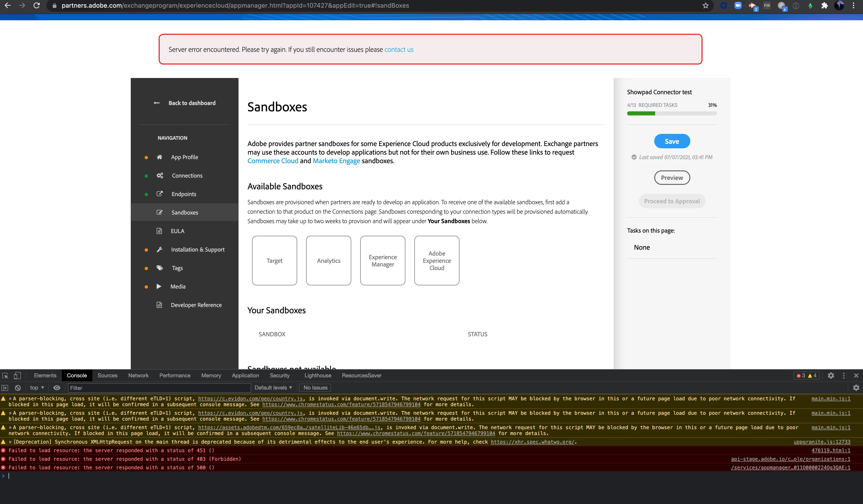Bookmark this page with the star icon
The height and width of the screenshot is (504, 863).
pos(705,5)
